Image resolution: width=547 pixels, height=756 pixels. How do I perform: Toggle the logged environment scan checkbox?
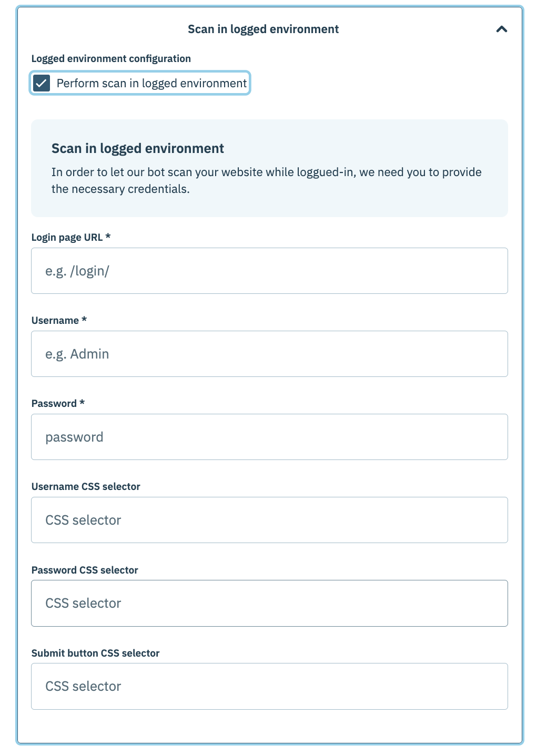coord(42,83)
